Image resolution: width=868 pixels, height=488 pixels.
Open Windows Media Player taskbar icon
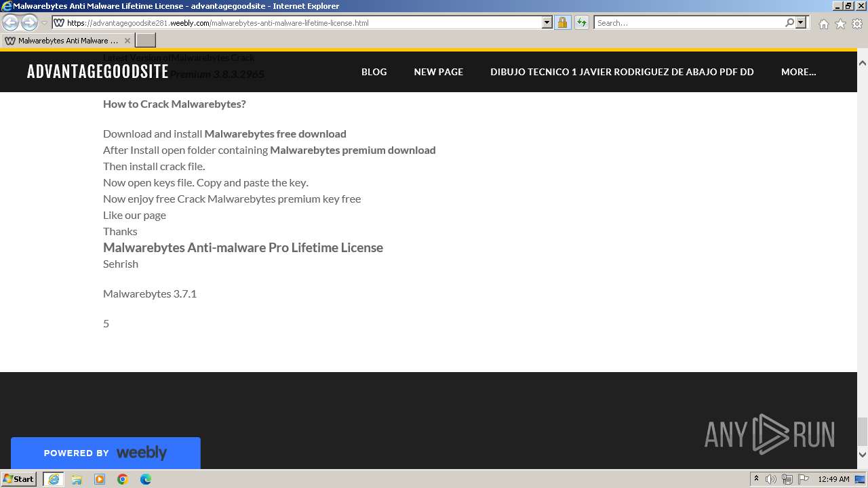(100, 479)
